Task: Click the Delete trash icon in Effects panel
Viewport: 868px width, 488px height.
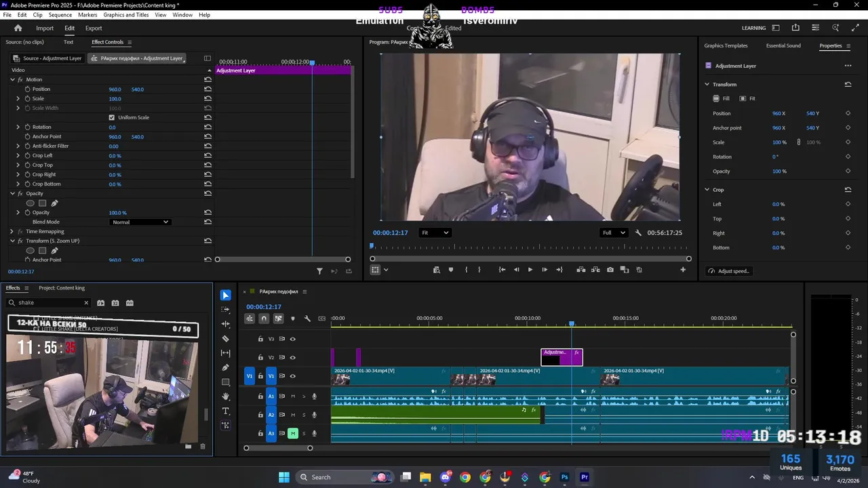Action: click(202, 446)
